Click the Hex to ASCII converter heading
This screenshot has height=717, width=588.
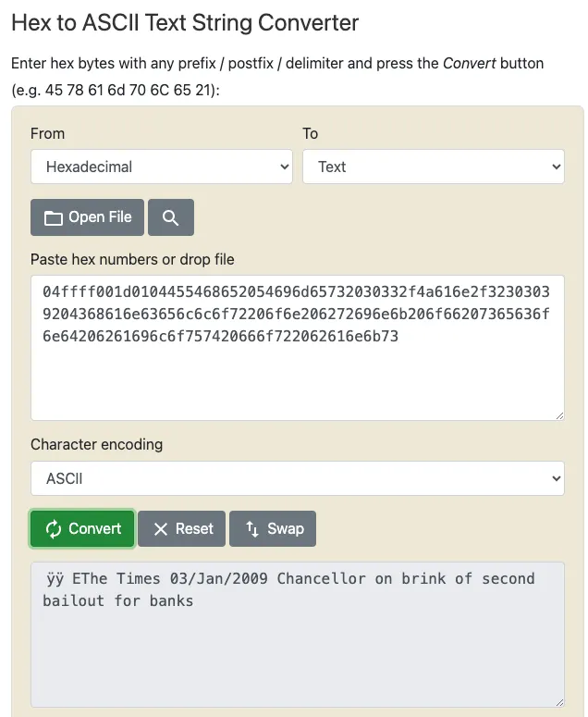185,22
